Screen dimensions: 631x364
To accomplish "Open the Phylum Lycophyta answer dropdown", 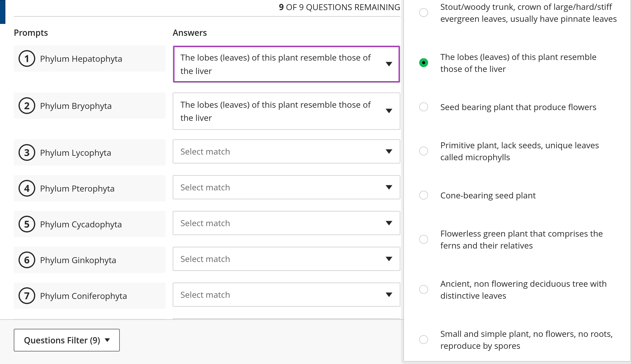I will [x=286, y=152].
